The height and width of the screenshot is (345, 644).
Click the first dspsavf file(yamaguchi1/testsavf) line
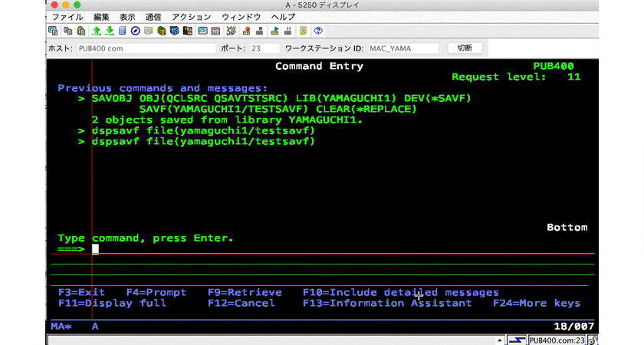coord(203,130)
